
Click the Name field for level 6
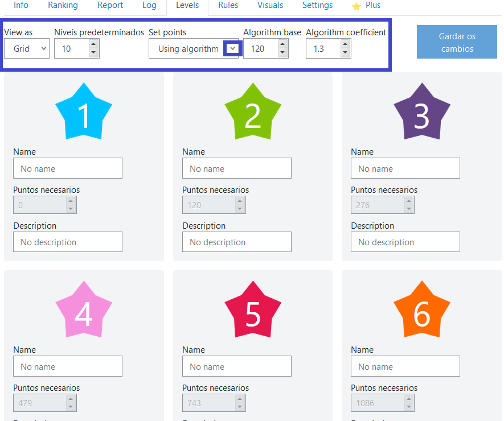click(405, 366)
